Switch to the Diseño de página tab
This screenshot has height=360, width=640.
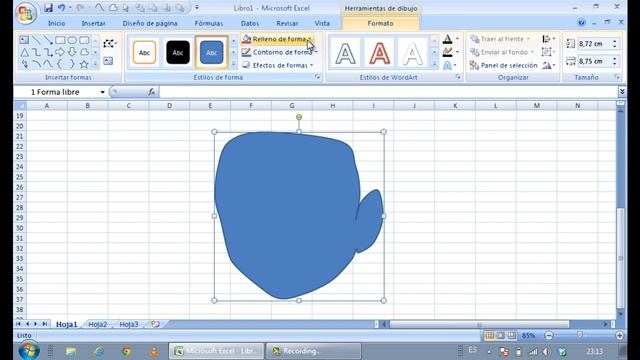click(150, 24)
